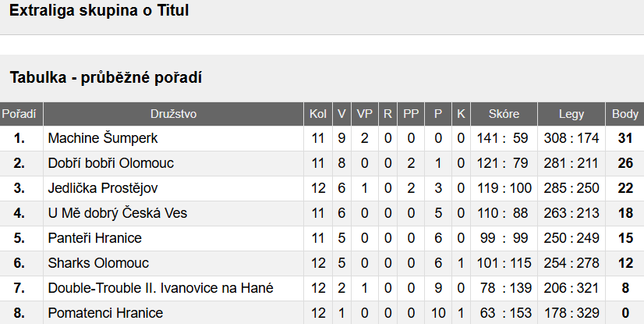Screen dimensions: 644x324
Task: Click the 141 : 59 score cell
Action: pos(504,138)
